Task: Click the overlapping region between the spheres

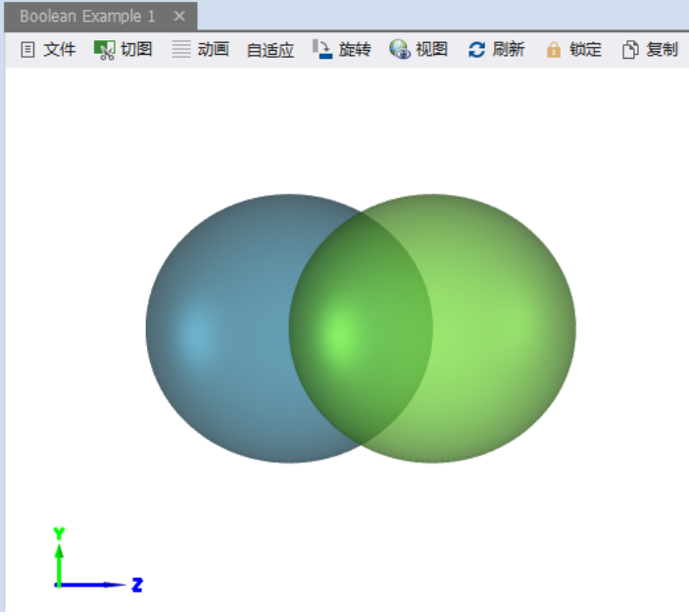Action: (362, 328)
